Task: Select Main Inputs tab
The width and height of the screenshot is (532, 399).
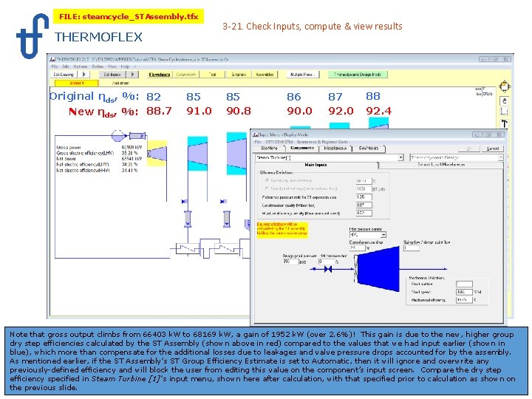Action: tap(316, 165)
